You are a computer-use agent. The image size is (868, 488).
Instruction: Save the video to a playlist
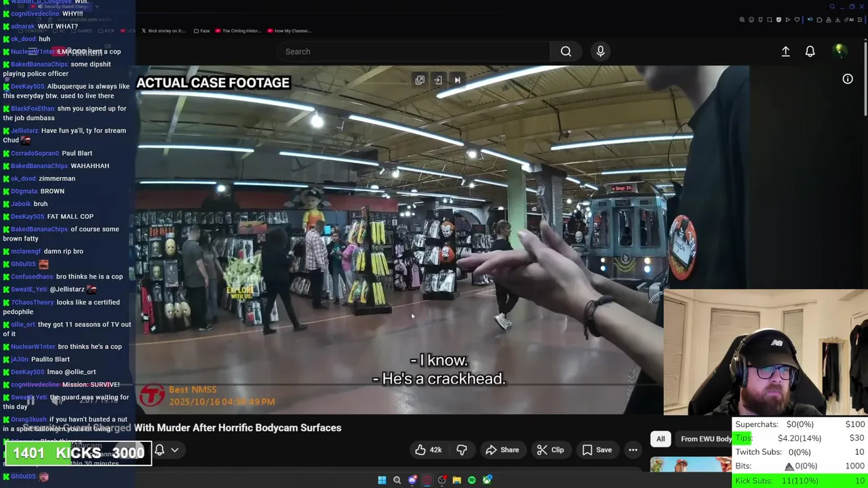597,450
